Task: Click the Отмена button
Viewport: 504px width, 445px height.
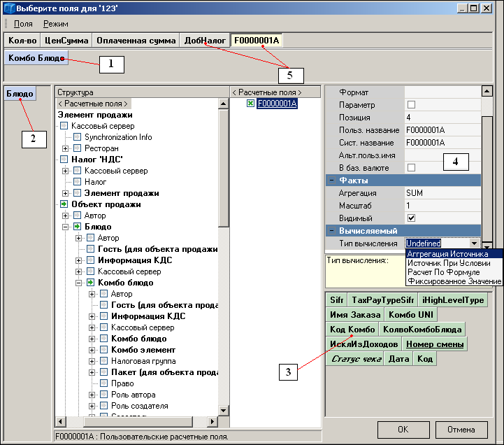Action: 461,429
